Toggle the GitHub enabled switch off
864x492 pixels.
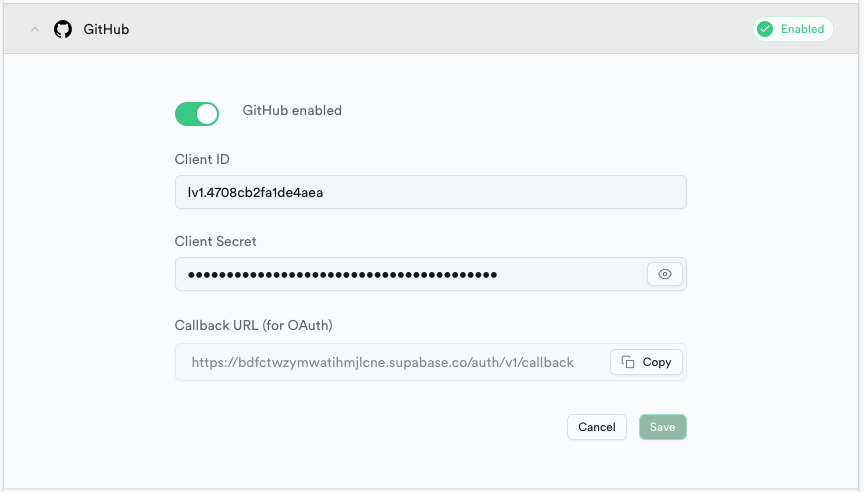point(197,114)
